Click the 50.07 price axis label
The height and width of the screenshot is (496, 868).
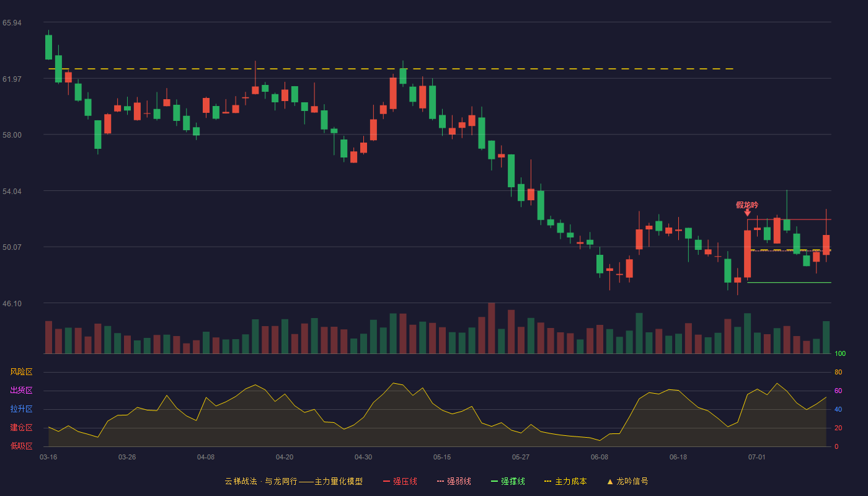tap(12, 247)
